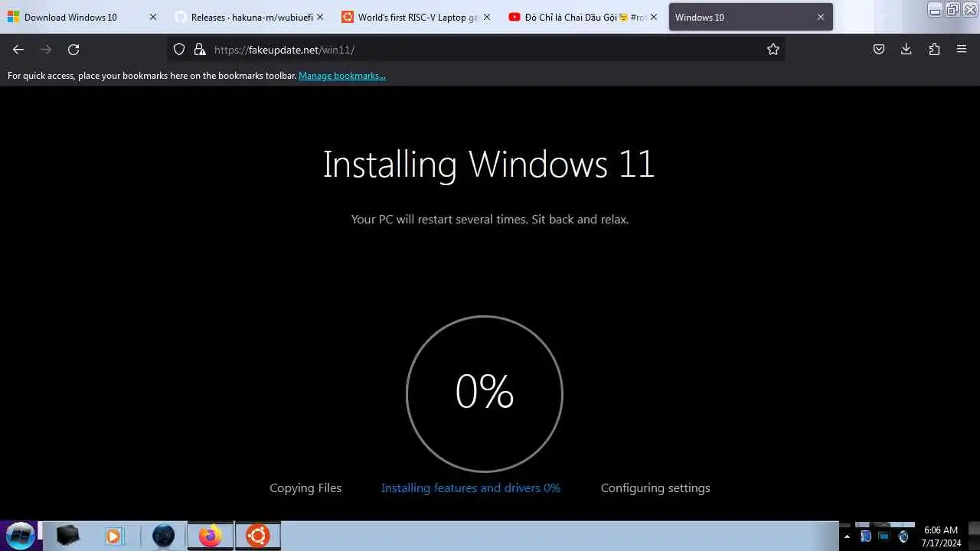This screenshot has height=551, width=980.
Task: Click the Installing Windows 11 heading
Action: 488,165
